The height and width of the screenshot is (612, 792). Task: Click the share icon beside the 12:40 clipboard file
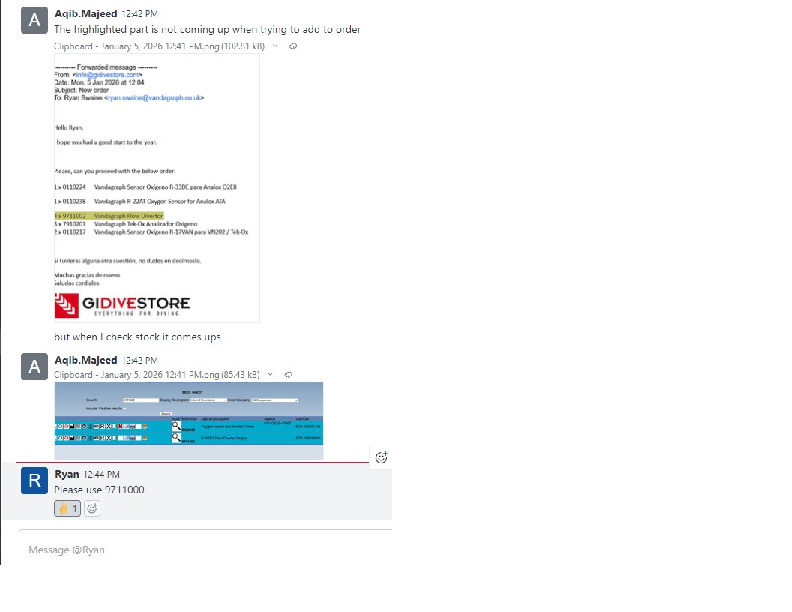pos(293,46)
